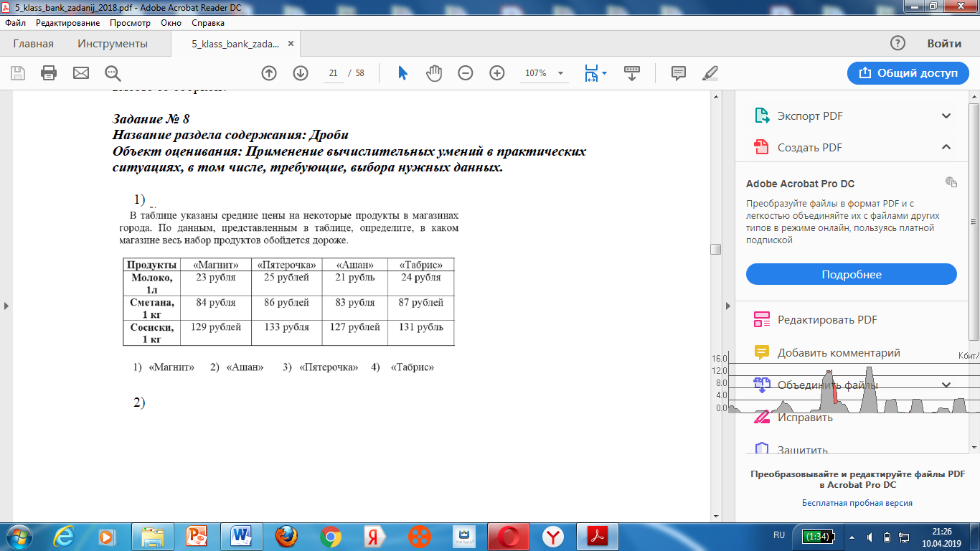The height and width of the screenshot is (551, 980).
Task: Click the page number field 21
Action: tap(333, 73)
